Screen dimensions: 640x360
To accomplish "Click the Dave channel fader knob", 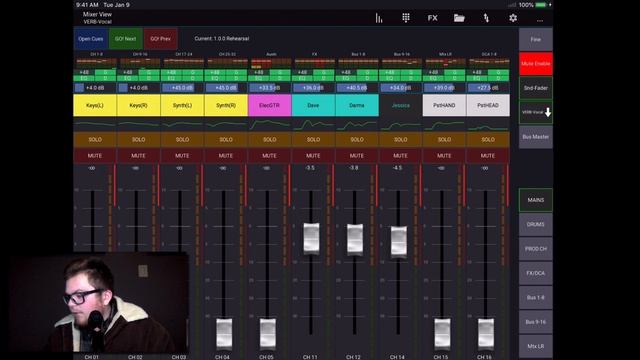I will click(x=311, y=239).
